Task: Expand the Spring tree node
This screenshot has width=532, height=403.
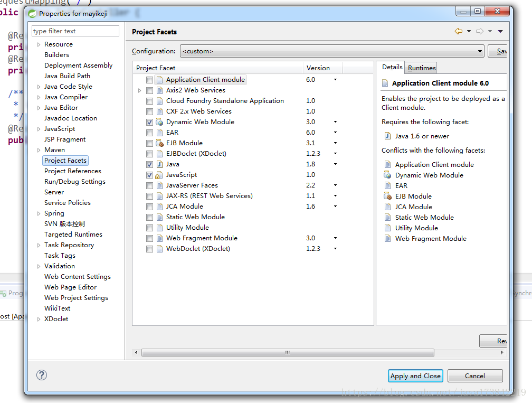Action: tap(39, 213)
